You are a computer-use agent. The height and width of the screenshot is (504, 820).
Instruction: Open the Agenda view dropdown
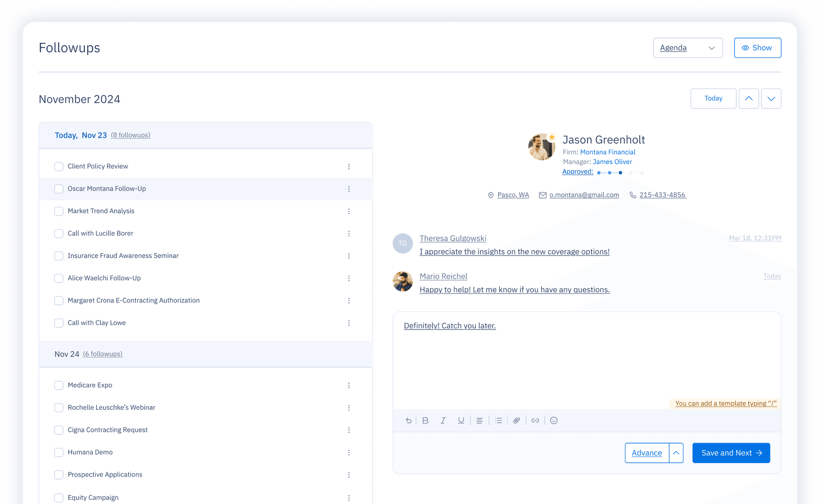688,48
